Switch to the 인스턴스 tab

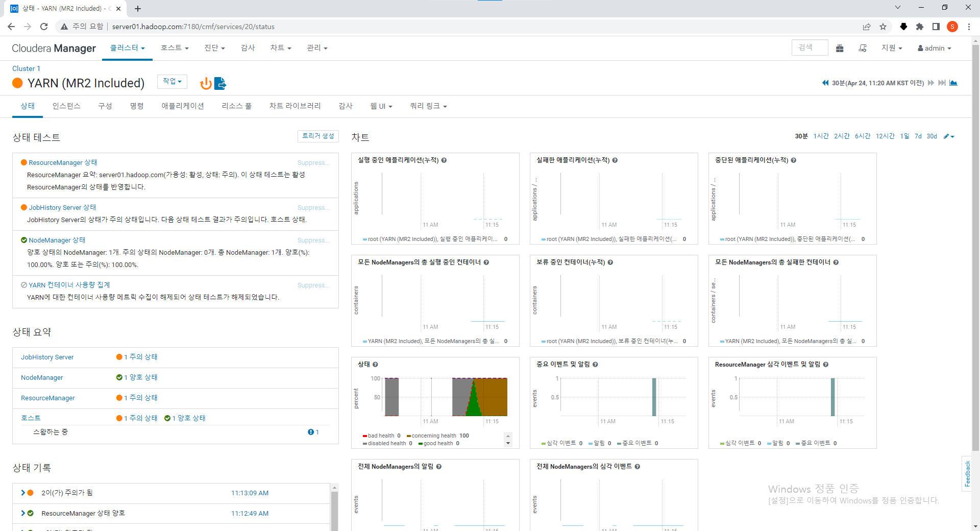tap(66, 106)
